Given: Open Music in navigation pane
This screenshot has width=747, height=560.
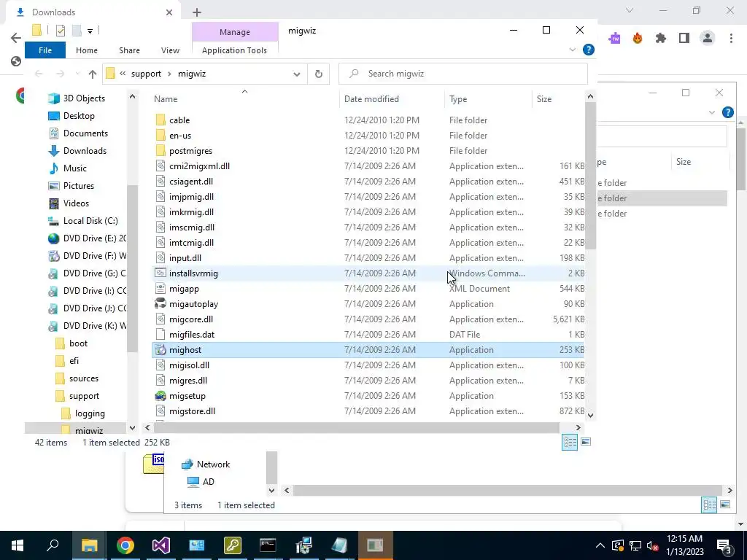Looking at the screenshot, I should (x=75, y=168).
